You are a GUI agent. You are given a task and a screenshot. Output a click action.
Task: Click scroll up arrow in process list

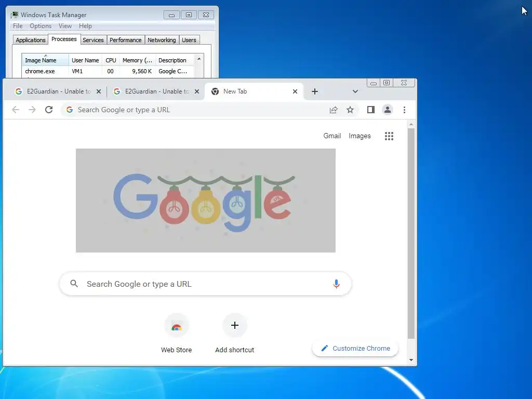point(199,59)
